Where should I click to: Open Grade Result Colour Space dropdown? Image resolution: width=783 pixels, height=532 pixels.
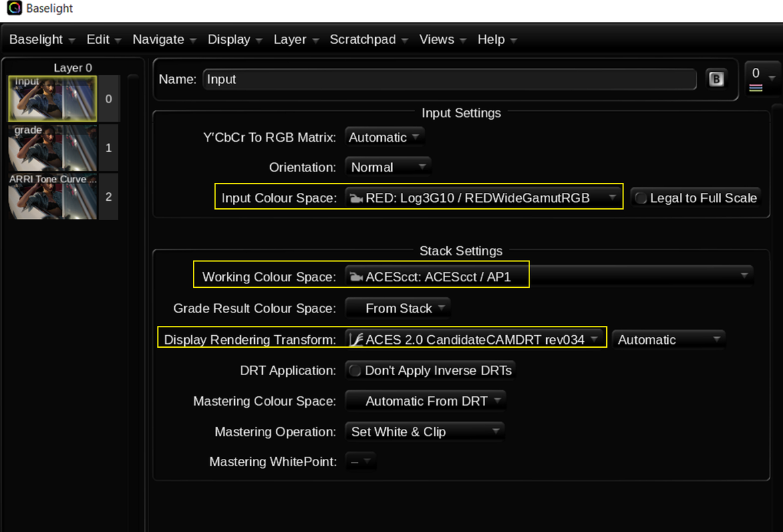point(398,309)
